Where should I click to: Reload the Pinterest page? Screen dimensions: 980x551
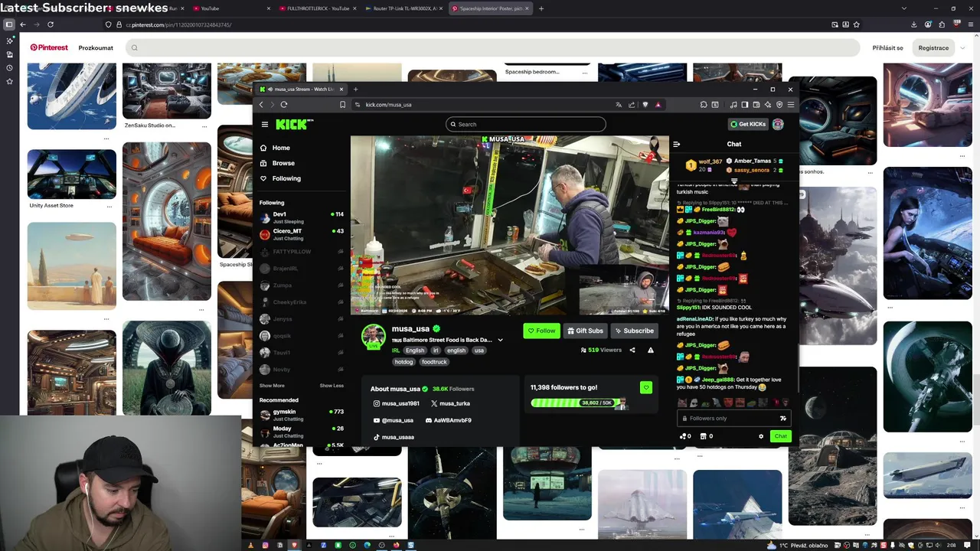click(x=51, y=24)
